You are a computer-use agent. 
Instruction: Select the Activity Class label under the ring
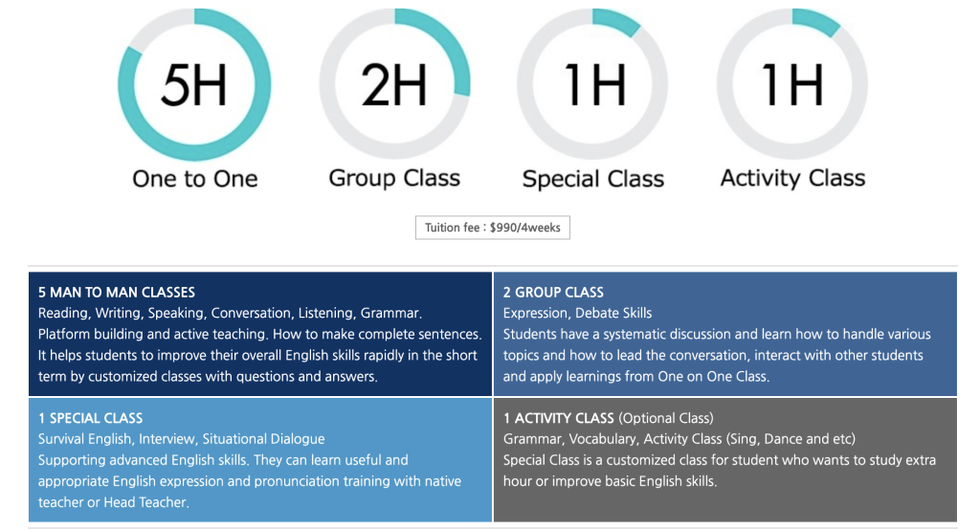[792, 179]
